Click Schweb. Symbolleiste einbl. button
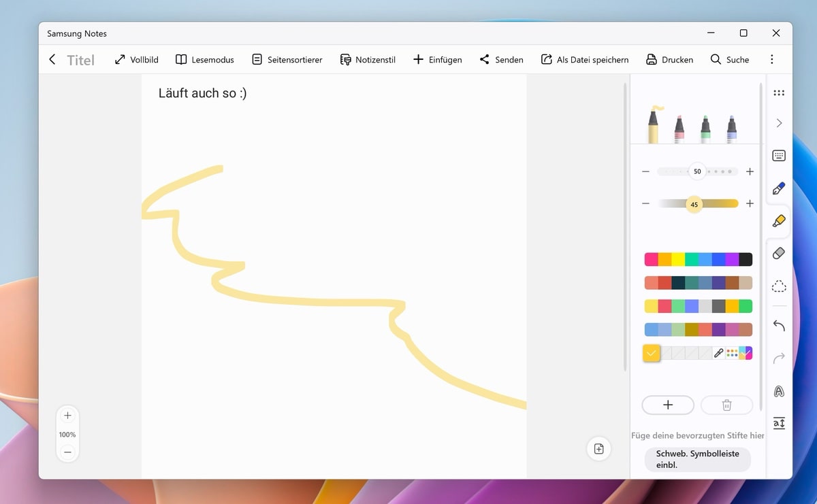 [x=697, y=459]
